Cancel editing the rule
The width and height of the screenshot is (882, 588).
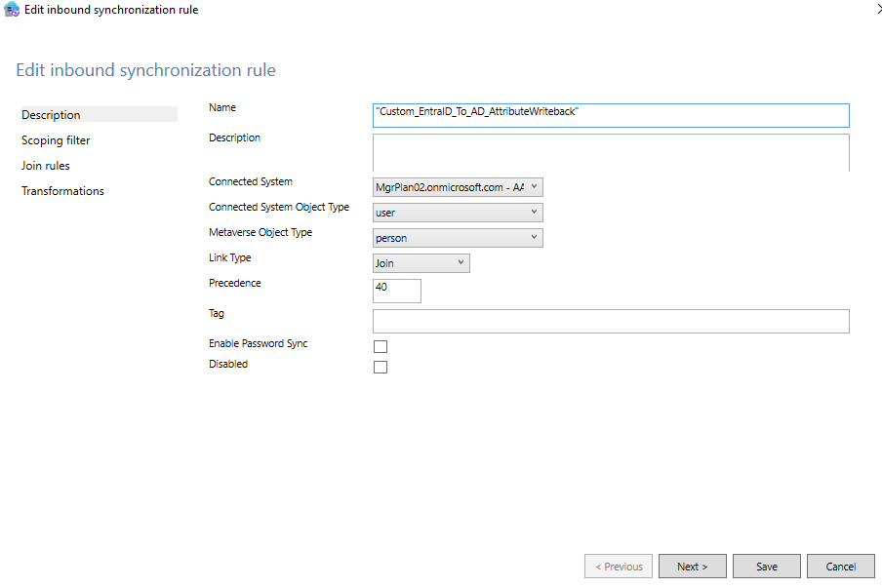(x=840, y=566)
